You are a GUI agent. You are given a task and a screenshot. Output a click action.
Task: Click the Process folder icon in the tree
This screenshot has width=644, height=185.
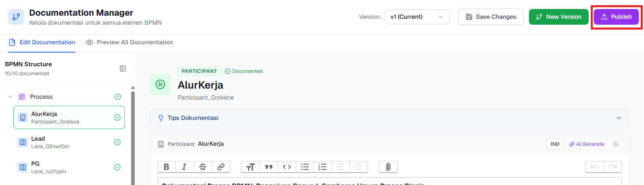22,97
